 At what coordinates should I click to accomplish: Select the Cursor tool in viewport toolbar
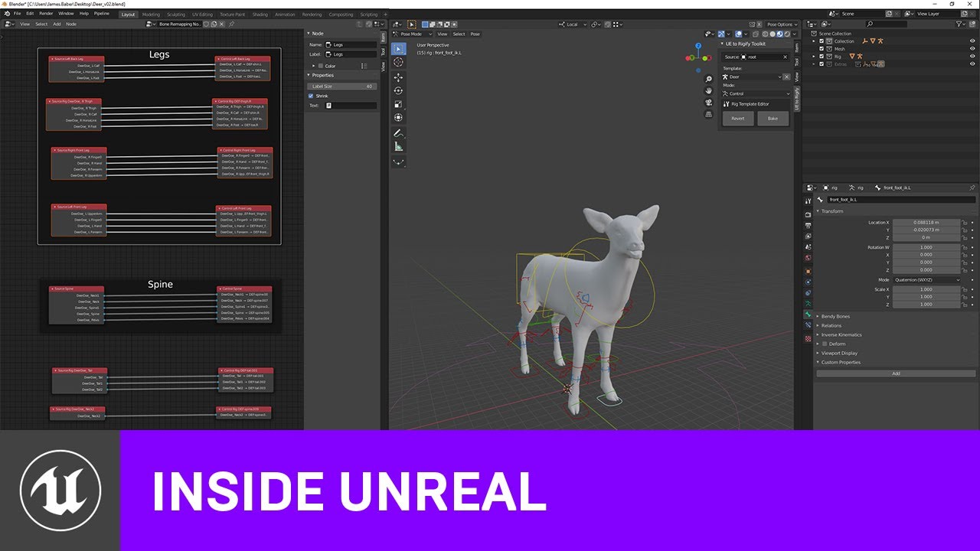398,62
